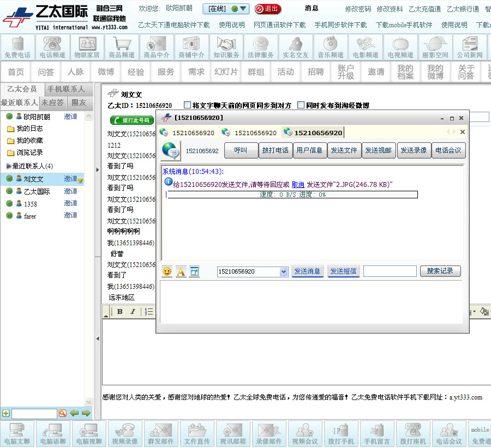Cancel the file transfer via 取消 link

[x=298, y=185]
